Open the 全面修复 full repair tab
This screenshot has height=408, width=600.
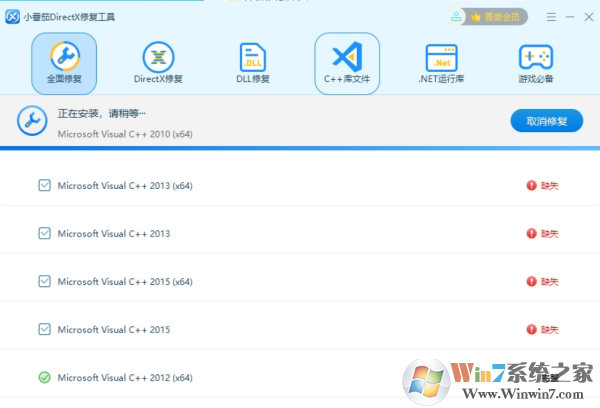[x=64, y=64]
